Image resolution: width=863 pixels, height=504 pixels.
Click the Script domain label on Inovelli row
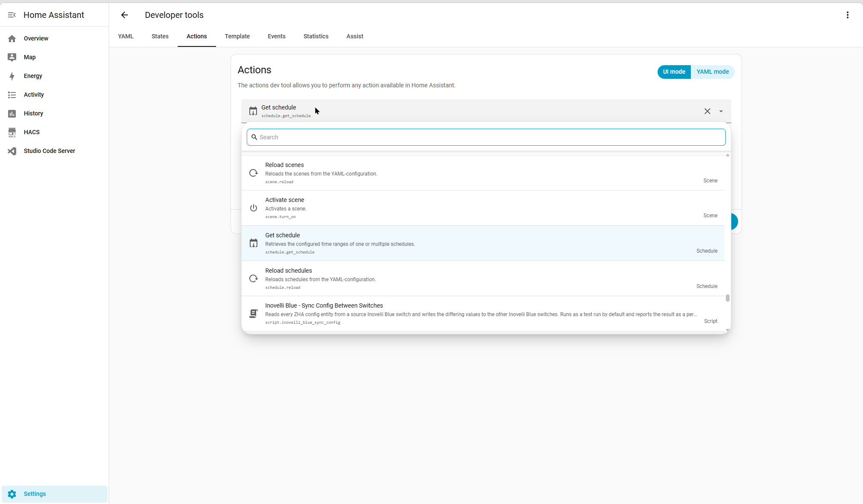pos(710,321)
